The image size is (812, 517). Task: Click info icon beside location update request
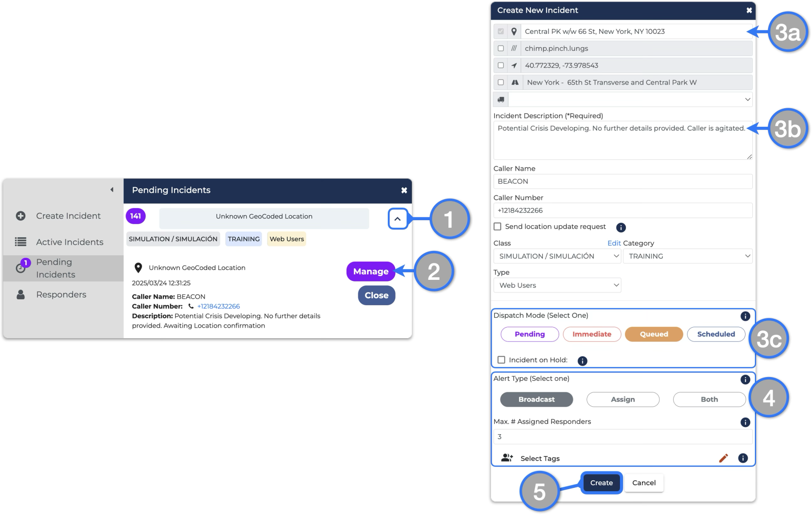(x=621, y=227)
